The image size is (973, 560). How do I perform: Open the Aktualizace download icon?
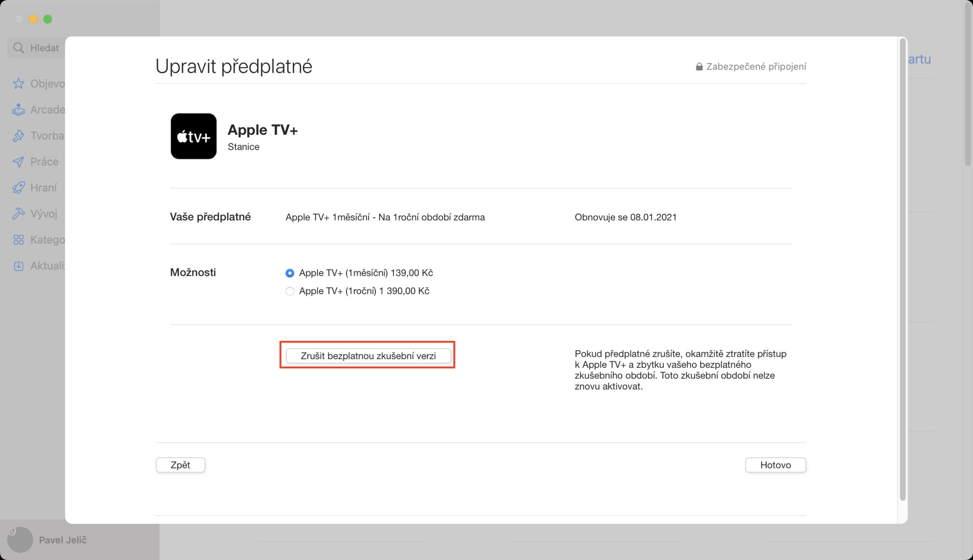(x=18, y=266)
